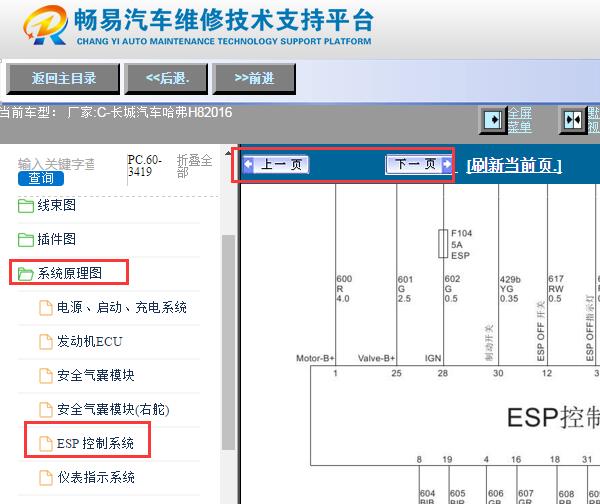Click the 查询 search button
This screenshot has width=600, height=504.
pyautogui.click(x=41, y=178)
